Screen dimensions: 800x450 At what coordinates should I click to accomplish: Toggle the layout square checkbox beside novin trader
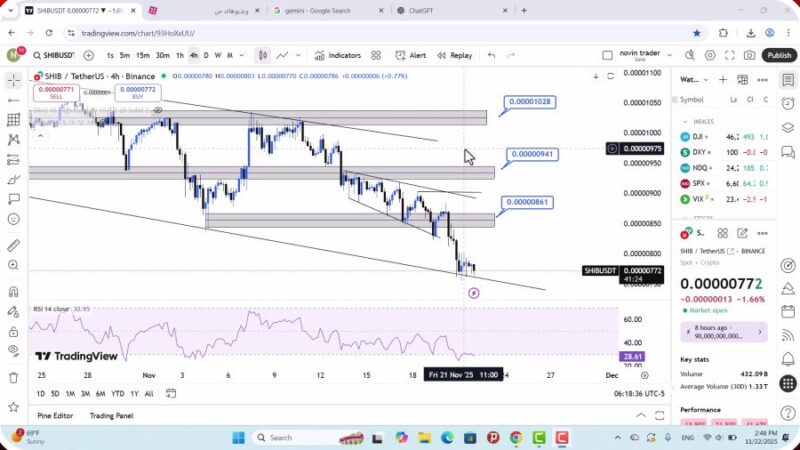click(607, 56)
